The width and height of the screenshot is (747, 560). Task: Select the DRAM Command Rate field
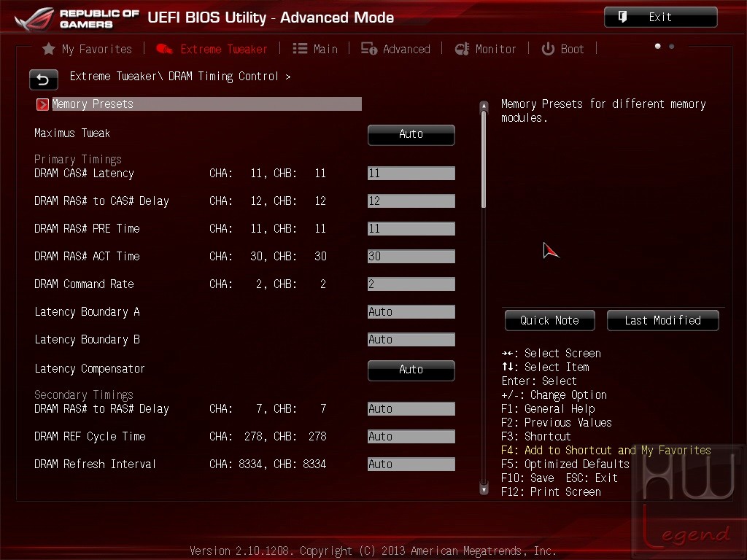(x=411, y=284)
